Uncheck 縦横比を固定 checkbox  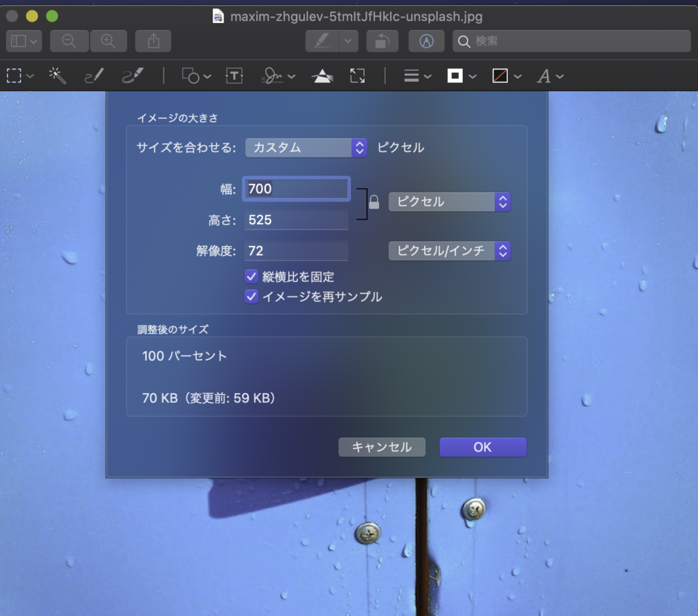click(251, 277)
